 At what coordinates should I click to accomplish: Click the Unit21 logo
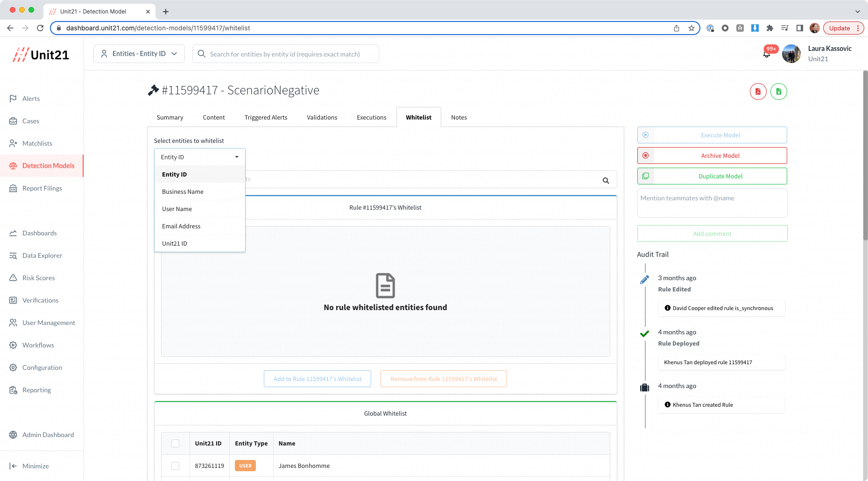point(41,55)
